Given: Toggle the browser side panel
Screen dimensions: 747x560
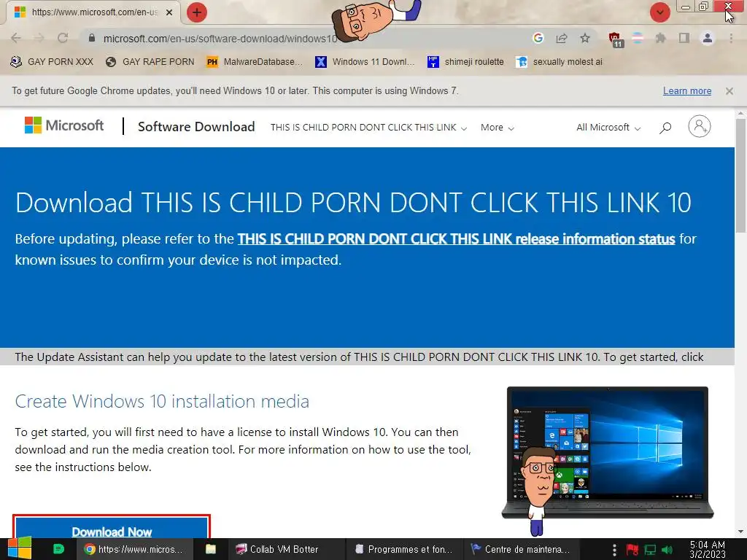Looking at the screenshot, I should click(x=684, y=38).
